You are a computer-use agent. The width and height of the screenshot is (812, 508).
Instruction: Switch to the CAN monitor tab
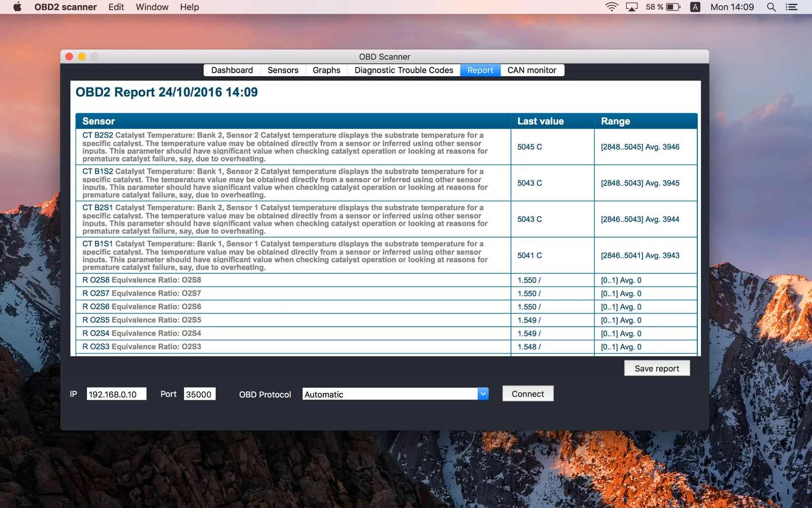tap(532, 70)
